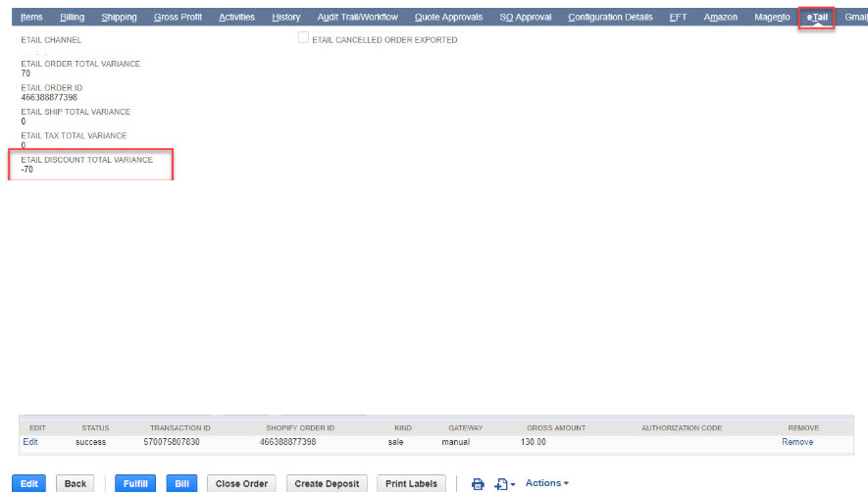The height and width of the screenshot is (493, 868).
Task: Switch to the Amazon tab
Action: click(720, 18)
